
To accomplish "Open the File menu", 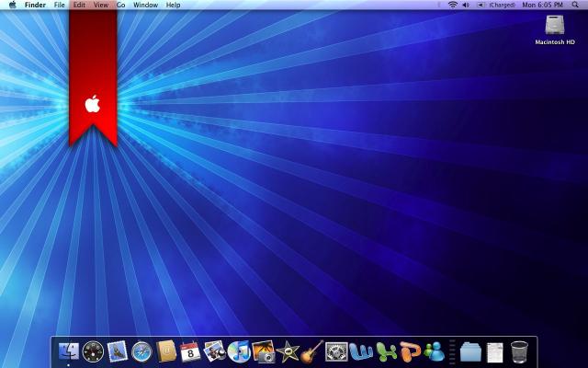I will pos(59,5).
